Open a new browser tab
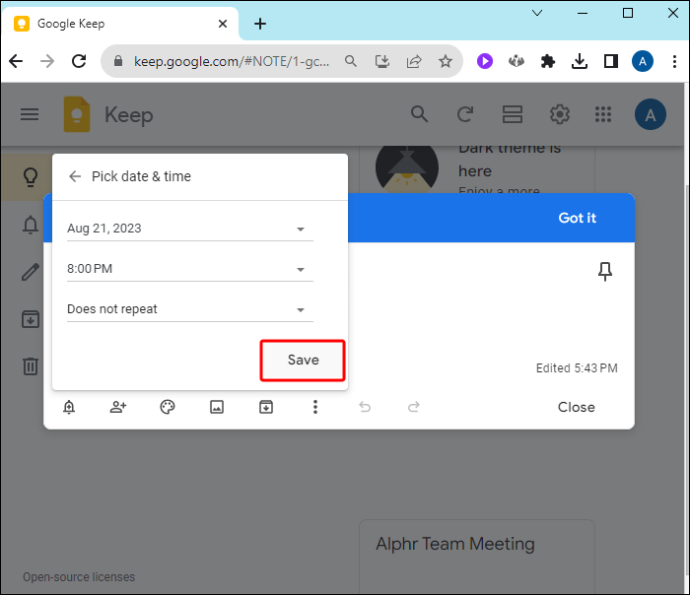This screenshot has width=690, height=595. click(x=260, y=23)
